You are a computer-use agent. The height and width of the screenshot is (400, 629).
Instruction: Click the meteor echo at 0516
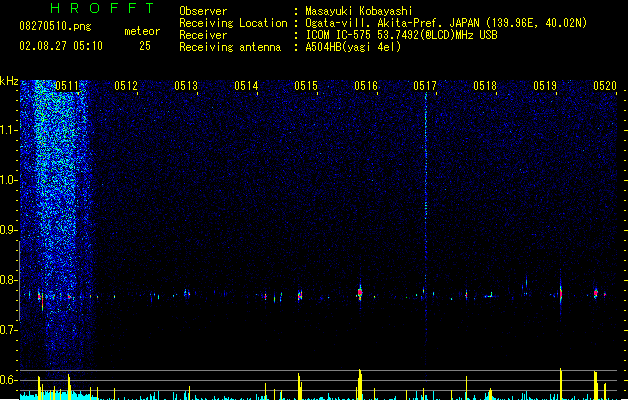(x=360, y=292)
